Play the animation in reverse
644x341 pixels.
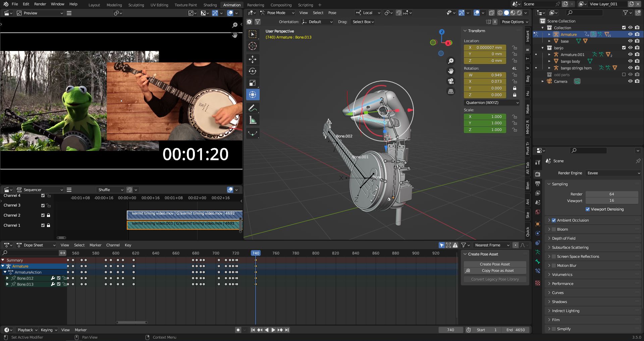[x=267, y=330]
